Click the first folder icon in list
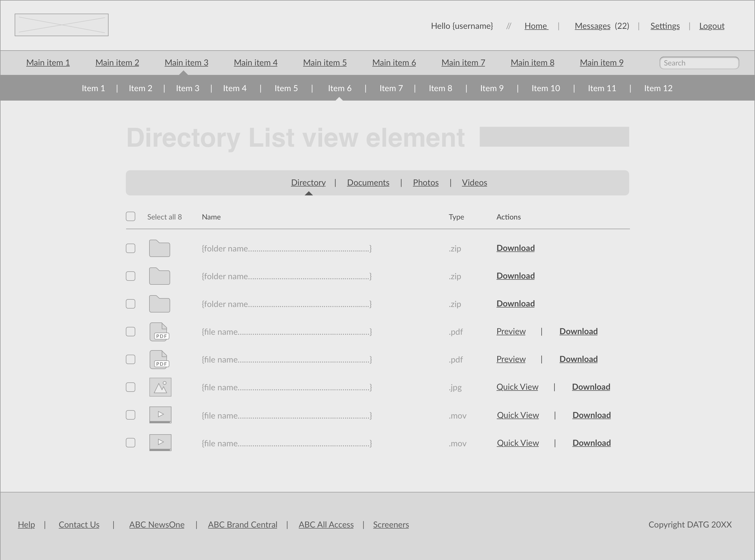Screen dimensions: 755x560 click(159, 249)
